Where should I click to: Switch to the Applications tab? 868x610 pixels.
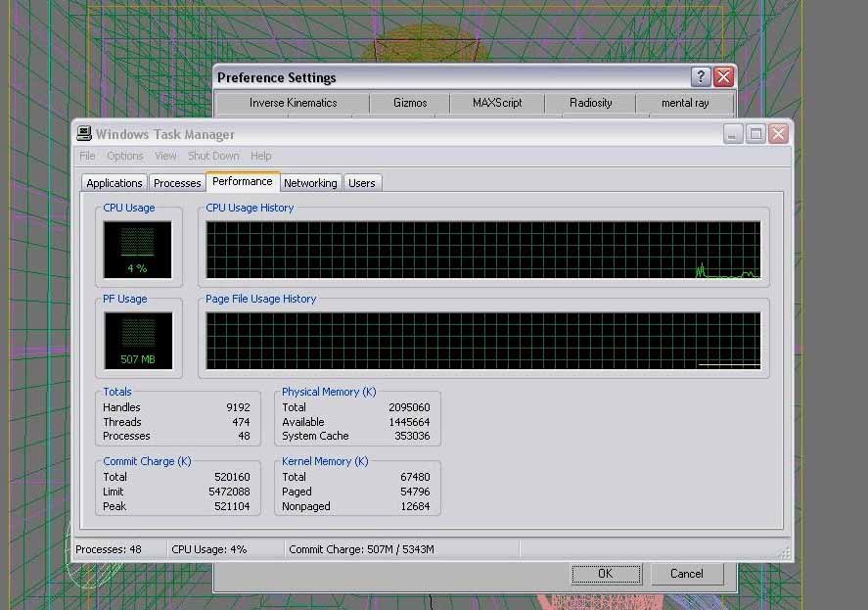(114, 183)
